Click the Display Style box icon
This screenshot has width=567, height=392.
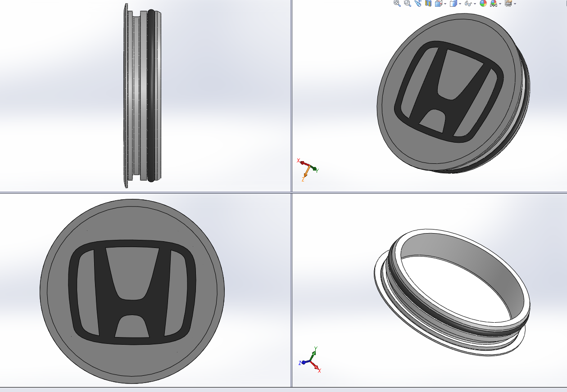click(x=453, y=4)
